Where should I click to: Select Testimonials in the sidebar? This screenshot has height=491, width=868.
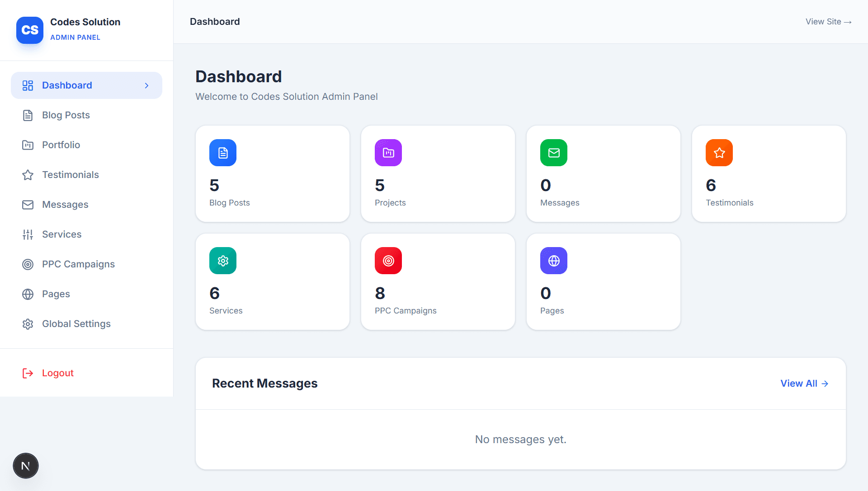pyautogui.click(x=70, y=175)
